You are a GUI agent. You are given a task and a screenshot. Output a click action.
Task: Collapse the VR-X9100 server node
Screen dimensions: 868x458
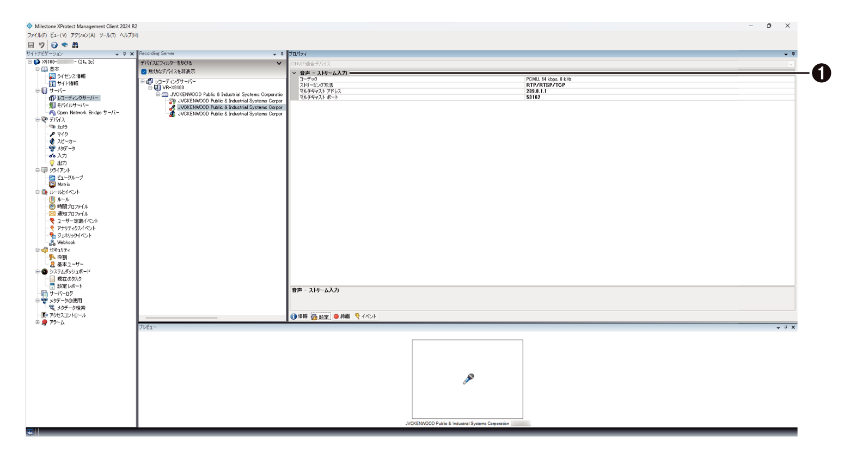(x=150, y=88)
